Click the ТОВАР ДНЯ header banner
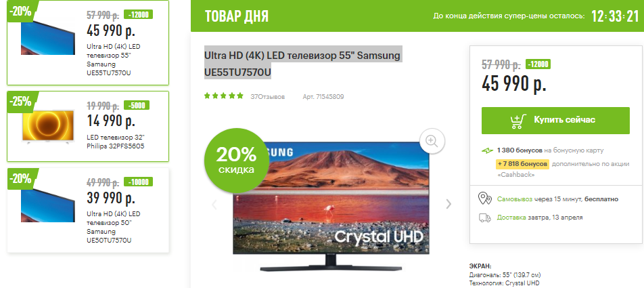 pyautogui.click(x=417, y=16)
